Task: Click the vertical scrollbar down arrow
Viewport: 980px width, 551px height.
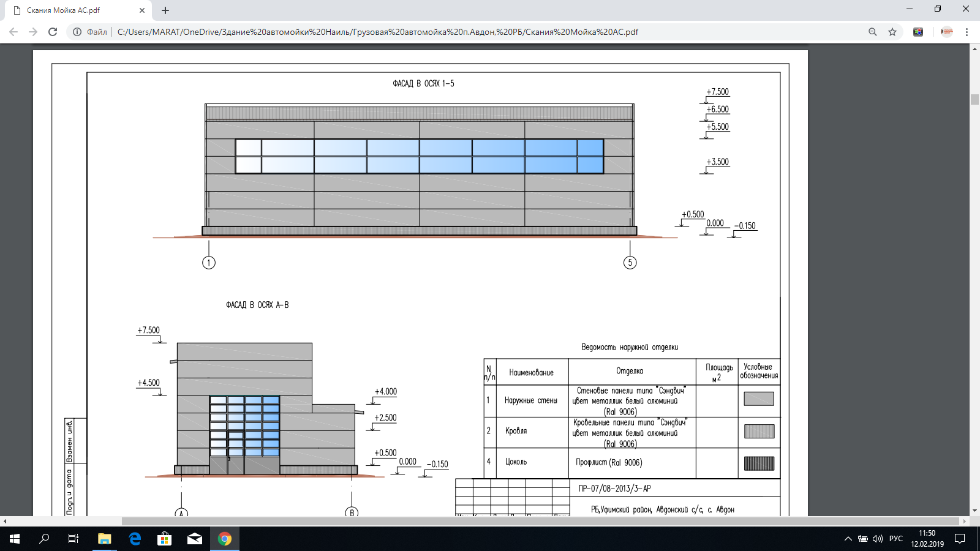Action: 974,511
